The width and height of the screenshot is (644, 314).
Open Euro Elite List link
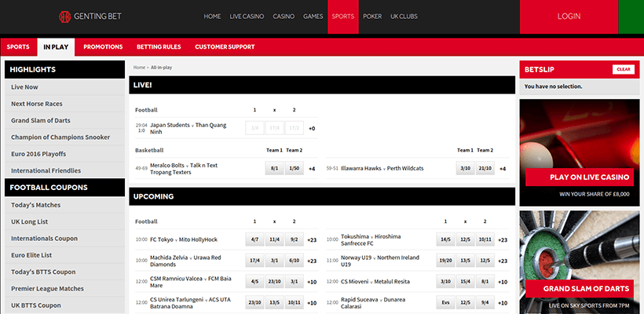(65, 255)
